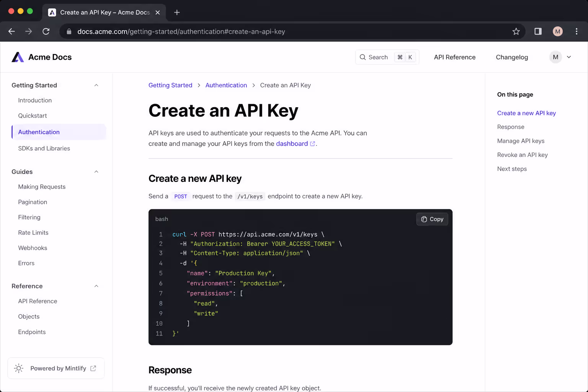Click the inline POST code badge
The height and width of the screenshot is (392, 588).
(181, 196)
